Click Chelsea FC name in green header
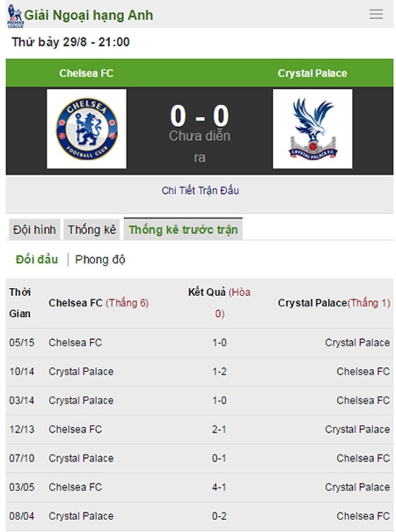Screen dimensions: 396x532 coord(86,73)
